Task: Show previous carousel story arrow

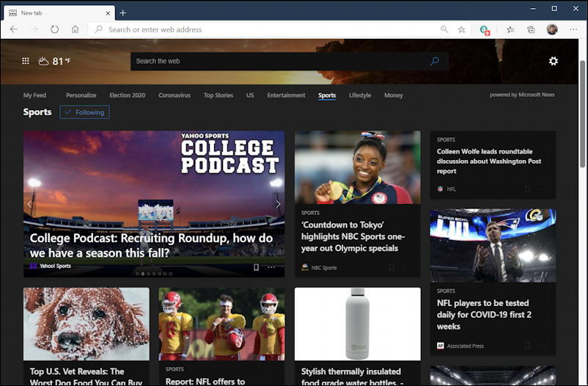Action: pyautogui.click(x=29, y=204)
